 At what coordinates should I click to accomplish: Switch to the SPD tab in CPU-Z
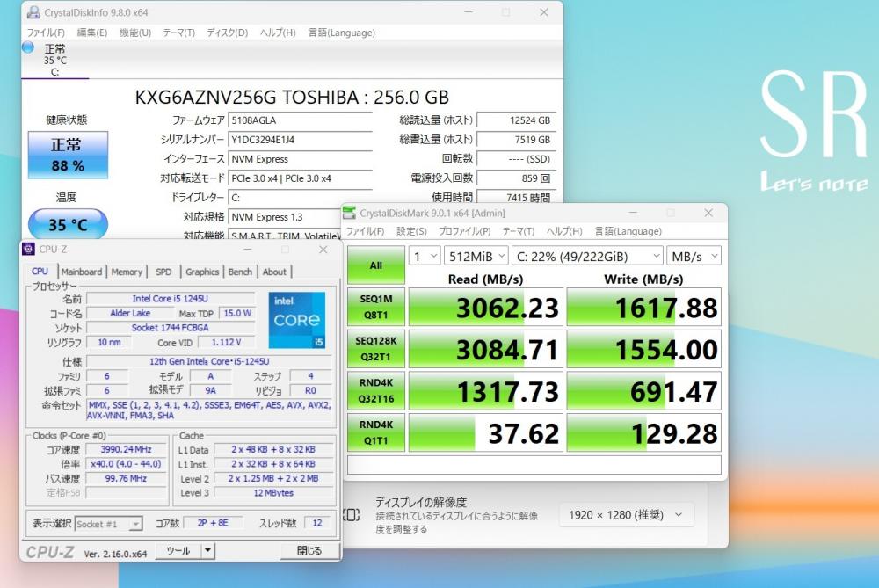pyautogui.click(x=163, y=272)
